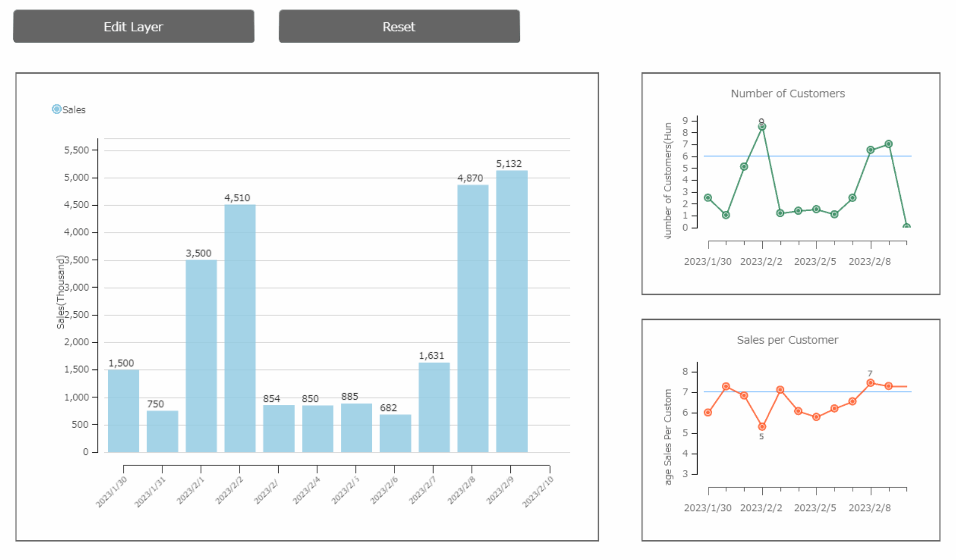
Task: Click the 2023/2/10 axis label in main chart
Action: click(538, 491)
